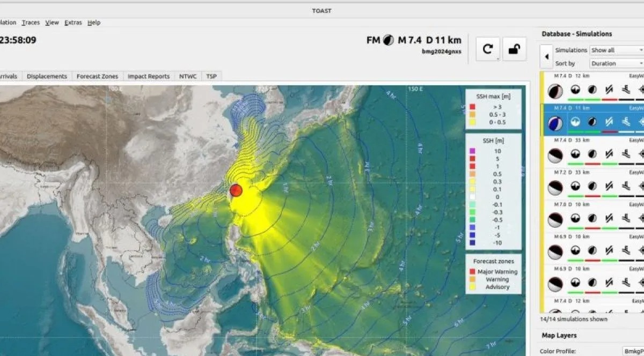The height and width of the screenshot is (356, 644).
Task: Open the 'Sort by Duration' dropdown
Action: point(616,63)
